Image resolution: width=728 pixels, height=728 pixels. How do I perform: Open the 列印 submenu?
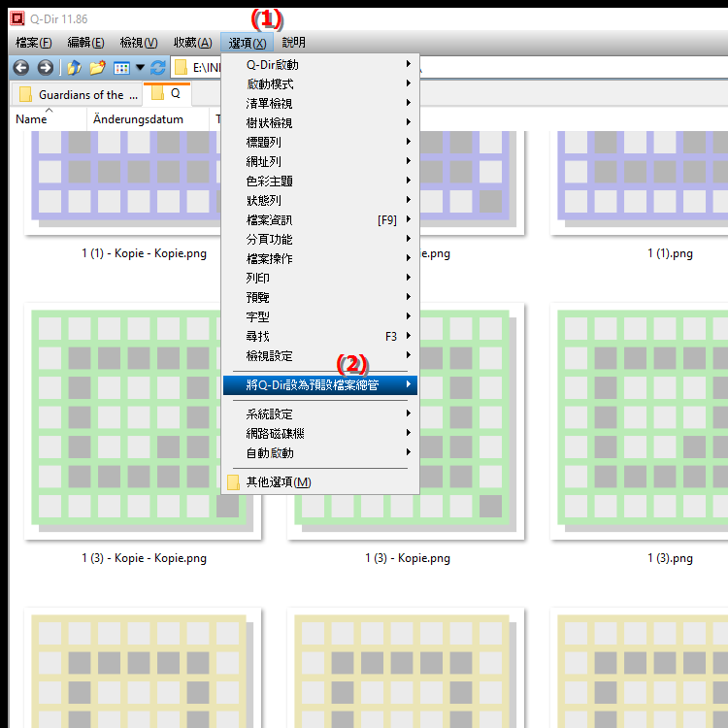(x=320, y=279)
